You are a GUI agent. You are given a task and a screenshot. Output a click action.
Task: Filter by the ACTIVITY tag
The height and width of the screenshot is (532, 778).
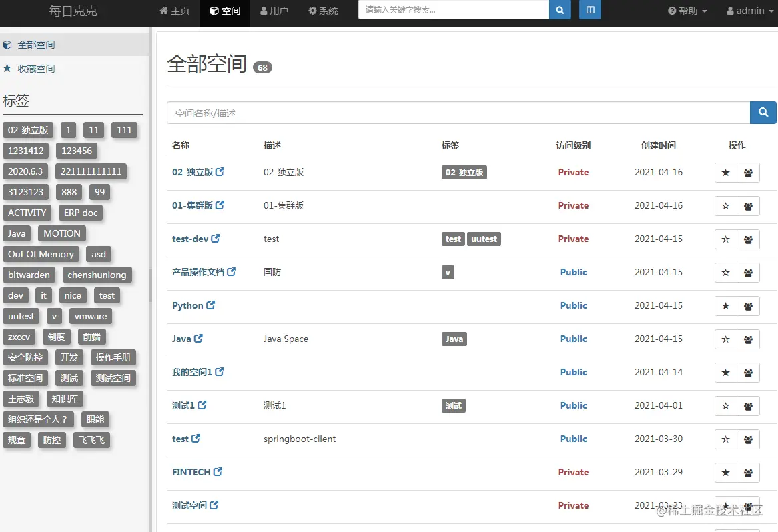tap(27, 213)
